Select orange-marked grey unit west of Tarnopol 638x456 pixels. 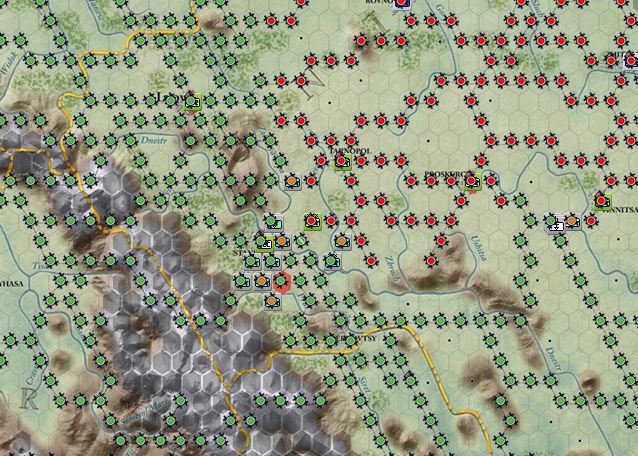coord(292,181)
